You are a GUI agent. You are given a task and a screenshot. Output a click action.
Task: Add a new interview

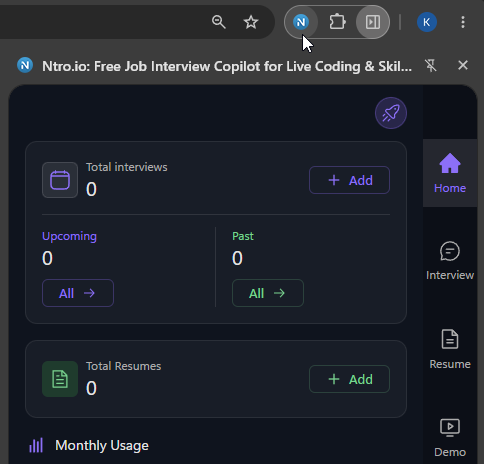coord(349,180)
